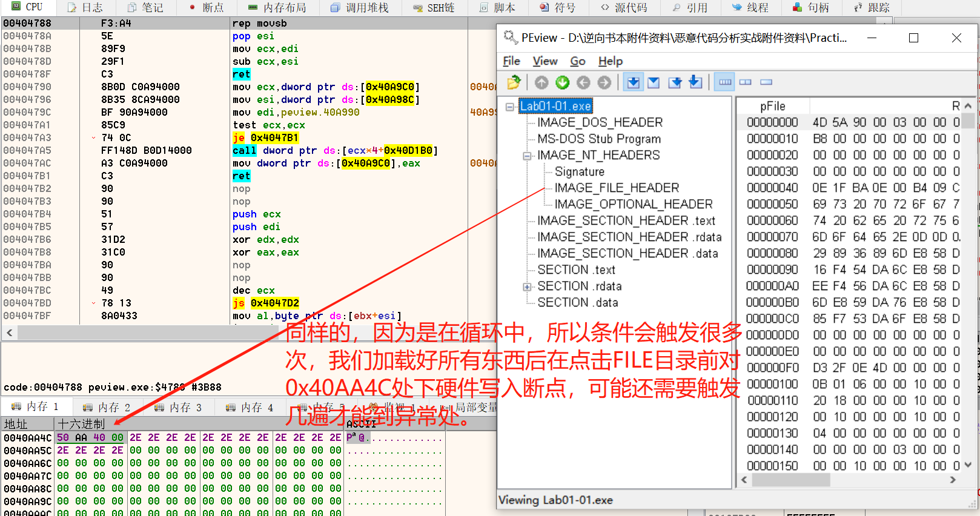Switch to the 内存布局 (Memory Map) tab
The height and width of the screenshot is (516, 980).
pyautogui.click(x=277, y=7)
